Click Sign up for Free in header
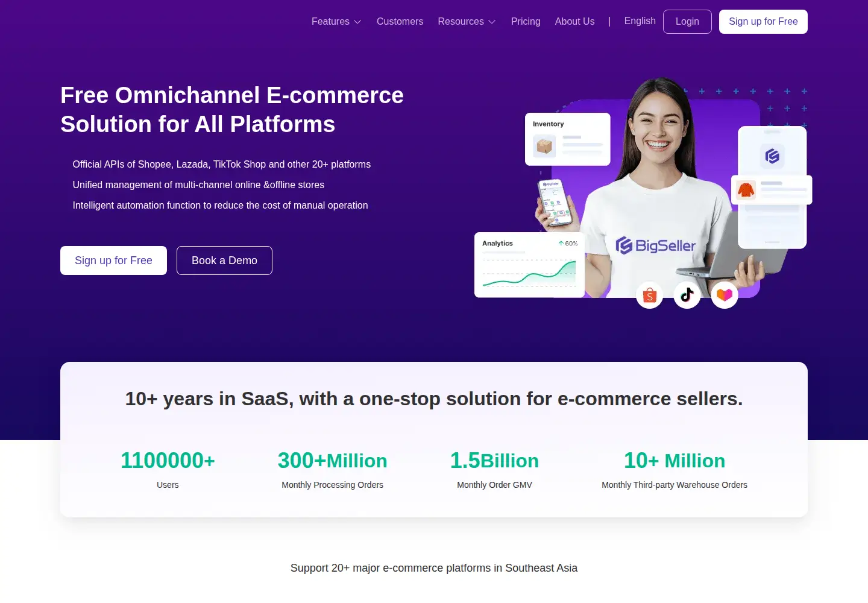This screenshot has height=603, width=868. coord(763,22)
